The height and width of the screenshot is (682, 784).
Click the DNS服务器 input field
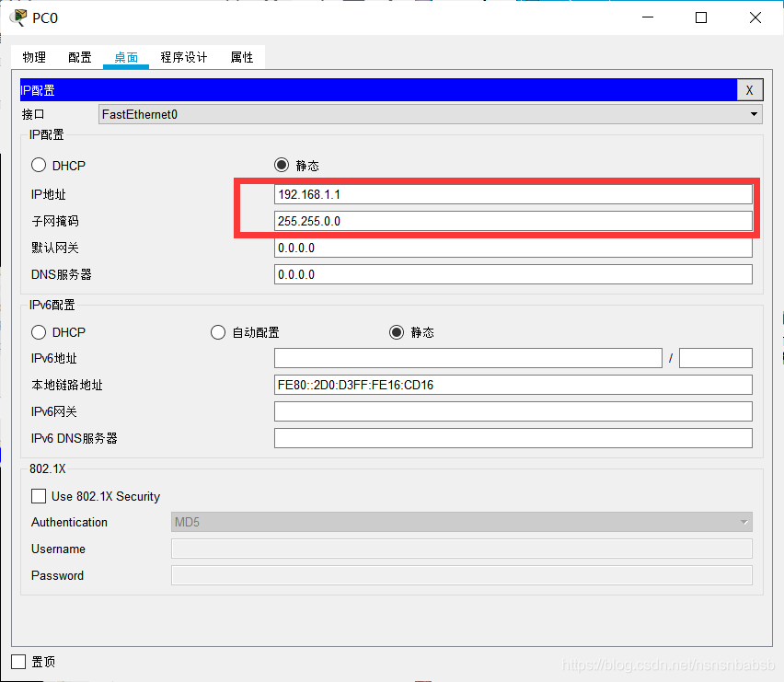click(513, 274)
